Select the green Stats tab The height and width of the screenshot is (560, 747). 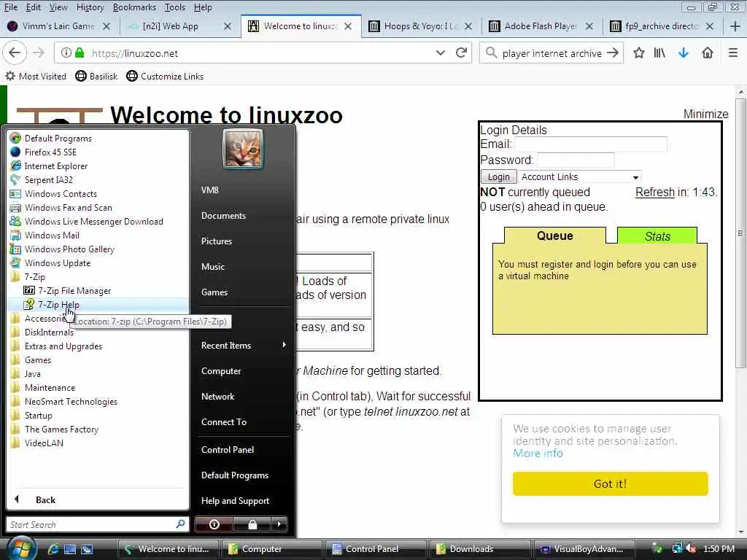[x=657, y=236]
